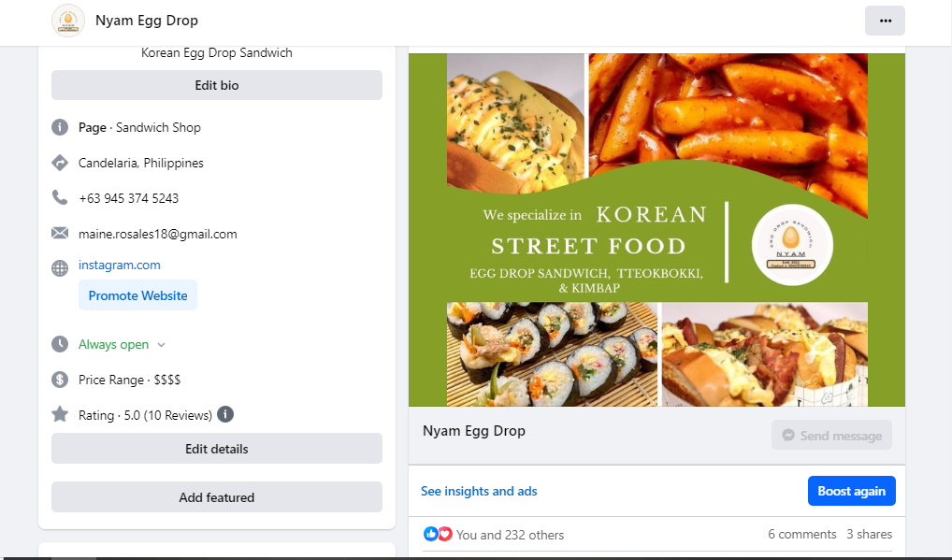Click the phone icon beside the number
The height and width of the screenshot is (560, 952).
60,197
